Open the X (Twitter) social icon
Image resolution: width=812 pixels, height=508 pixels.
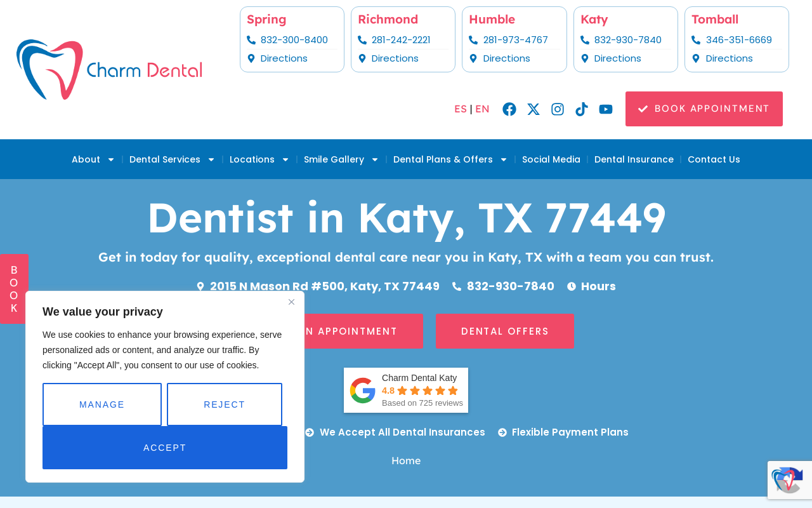pyautogui.click(x=534, y=109)
